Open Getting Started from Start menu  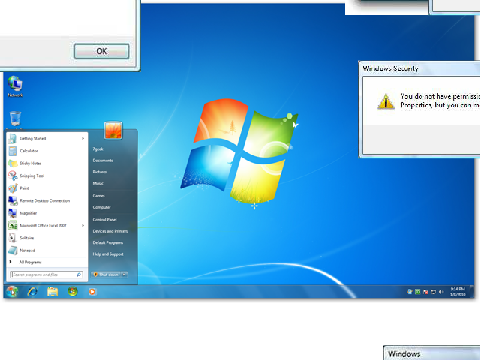pos(47,138)
